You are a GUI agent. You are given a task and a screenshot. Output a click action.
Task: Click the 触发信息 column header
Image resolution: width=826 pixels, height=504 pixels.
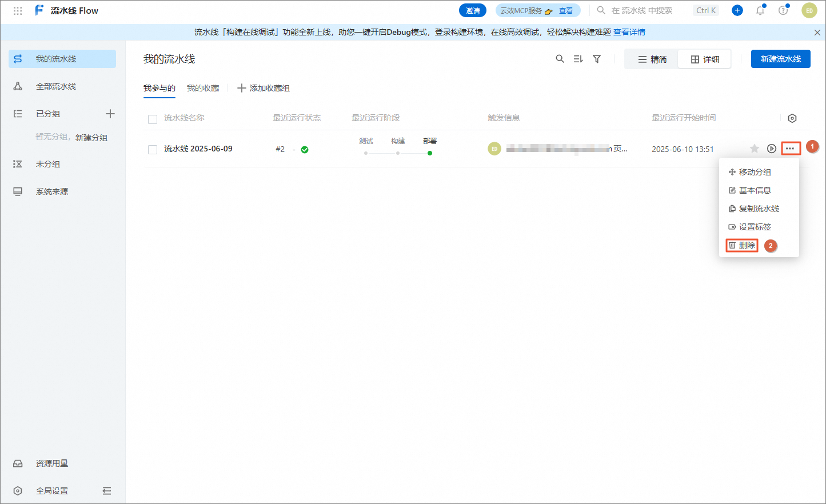504,118
